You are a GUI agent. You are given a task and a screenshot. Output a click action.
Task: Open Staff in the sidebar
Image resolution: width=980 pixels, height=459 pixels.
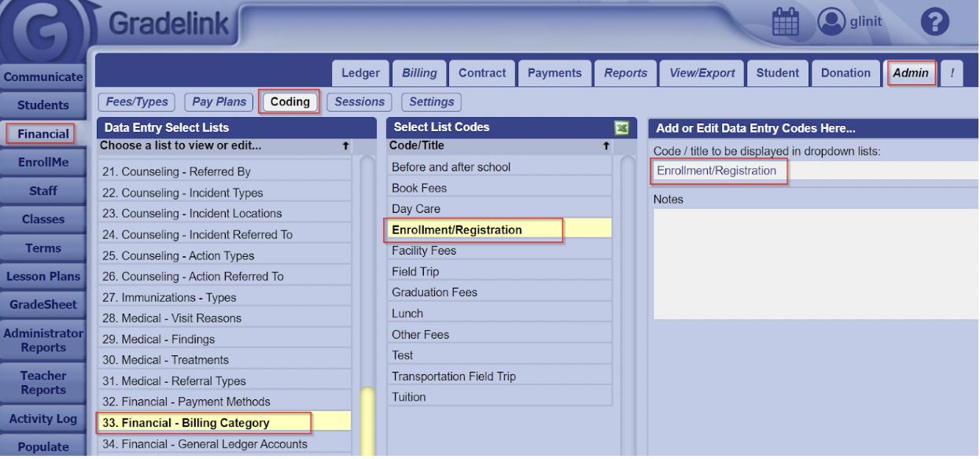42,191
